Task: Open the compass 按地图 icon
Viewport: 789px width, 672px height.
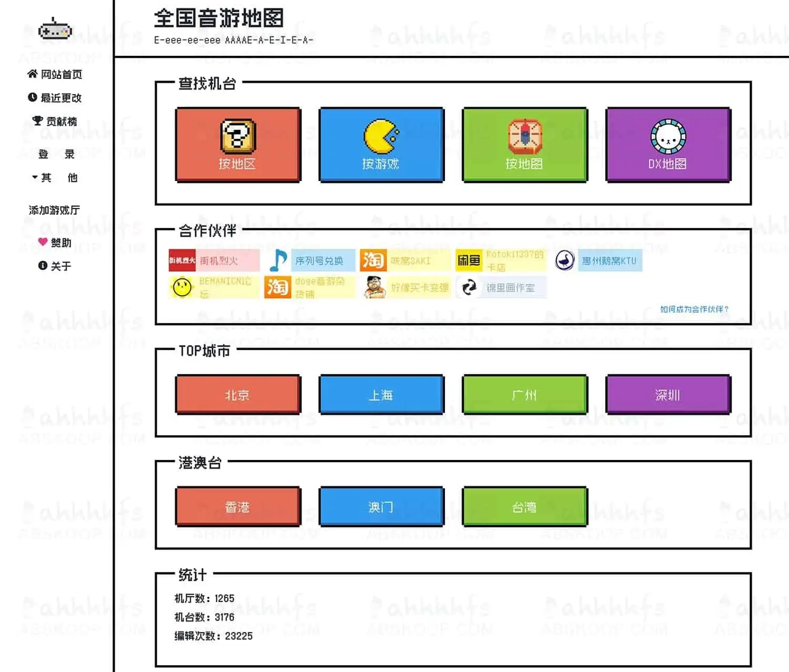Action: (x=525, y=136)
